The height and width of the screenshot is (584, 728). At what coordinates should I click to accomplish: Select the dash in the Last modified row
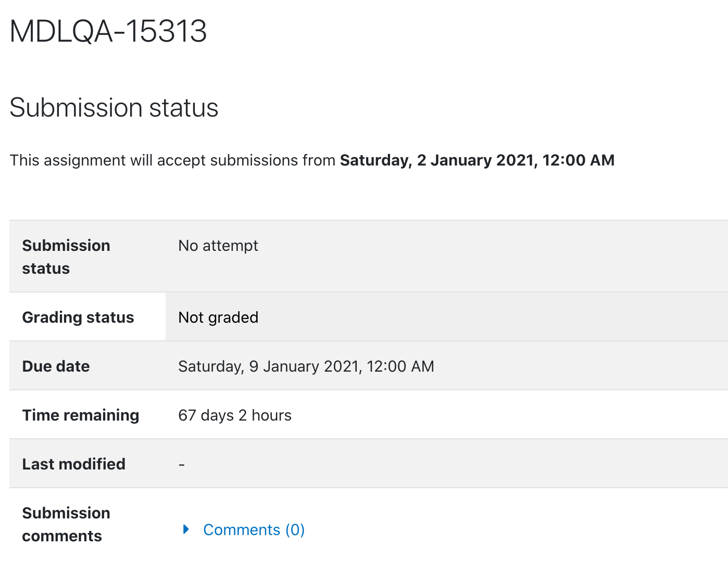pyautogui.click(x=182, y=464)
